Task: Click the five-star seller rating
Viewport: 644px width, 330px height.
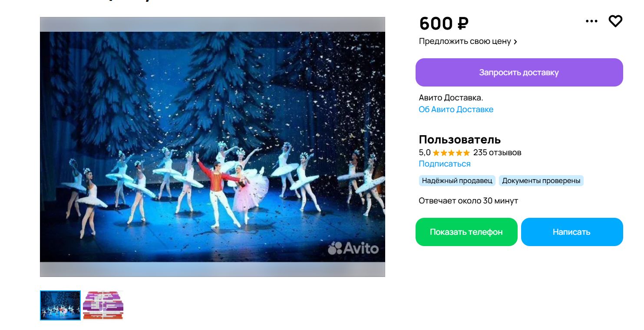Action: (x=451, y=153)
